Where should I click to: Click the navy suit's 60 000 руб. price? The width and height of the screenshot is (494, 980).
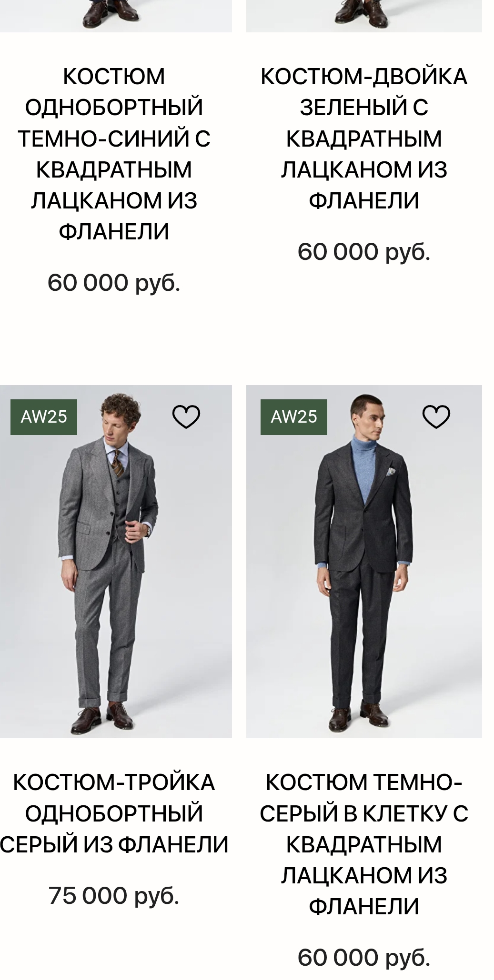pyautogui.click(x=114, y=283)
